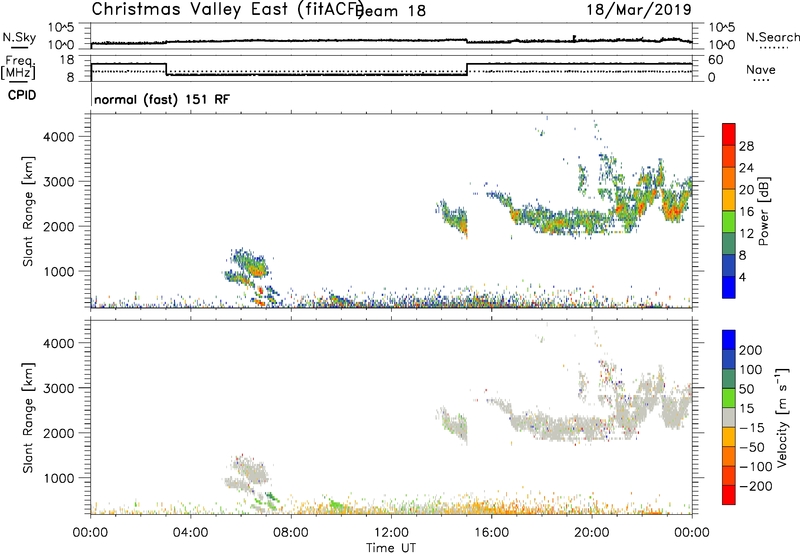The height and width of the screenshot is (554, 800).
Task: Click the red top segment of Power colorbar
Action: click(x=729, y=134)
